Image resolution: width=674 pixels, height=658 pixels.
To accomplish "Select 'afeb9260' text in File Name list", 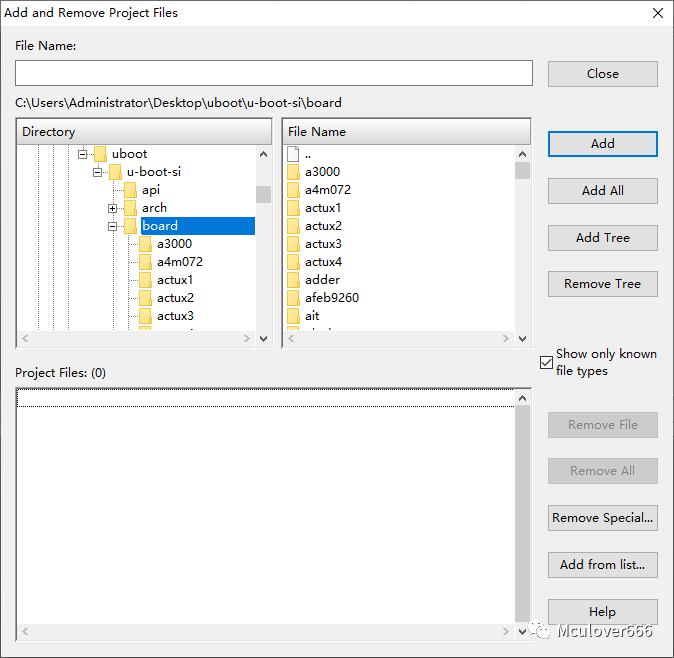I will click(332, 298).
